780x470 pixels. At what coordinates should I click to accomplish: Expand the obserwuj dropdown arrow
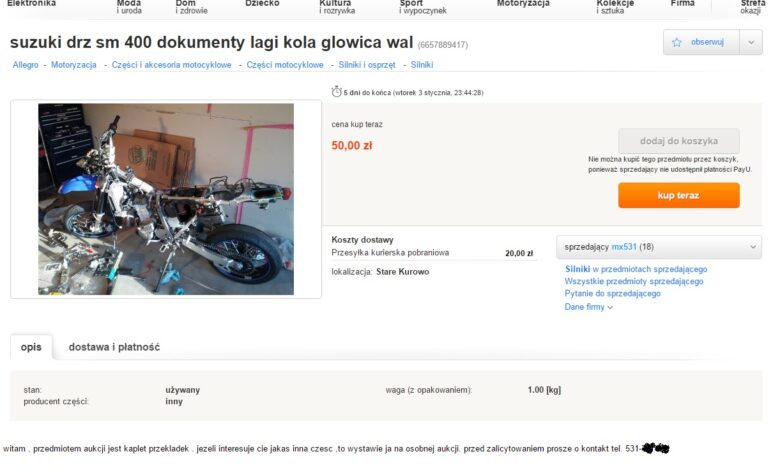pos(751,42)
